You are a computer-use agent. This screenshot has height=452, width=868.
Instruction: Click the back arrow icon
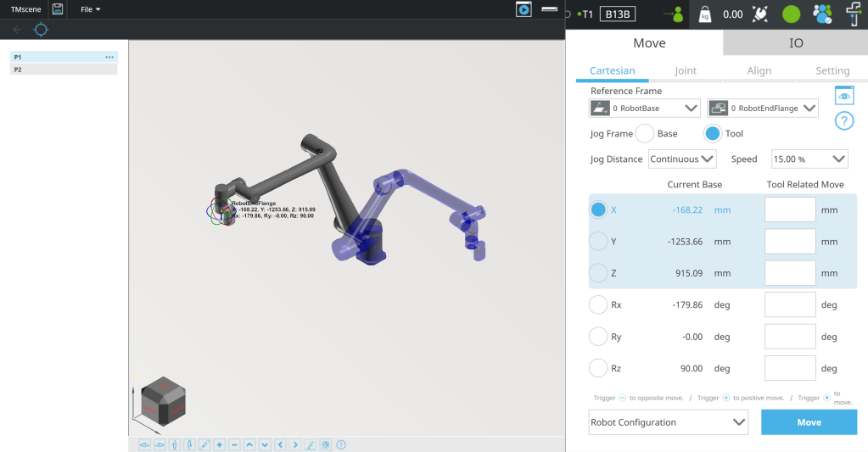click(17, 30)
